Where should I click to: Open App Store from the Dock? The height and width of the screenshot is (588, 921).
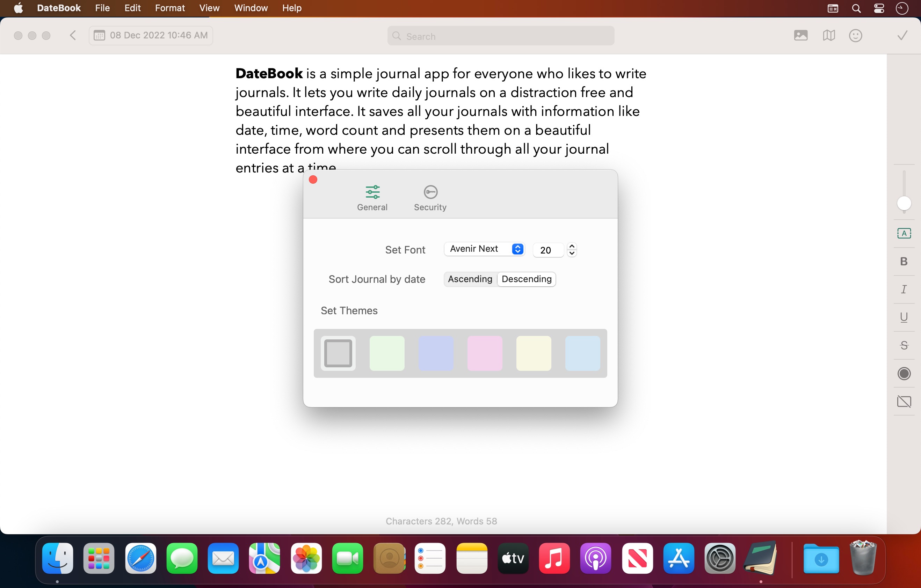coord(679,558)
